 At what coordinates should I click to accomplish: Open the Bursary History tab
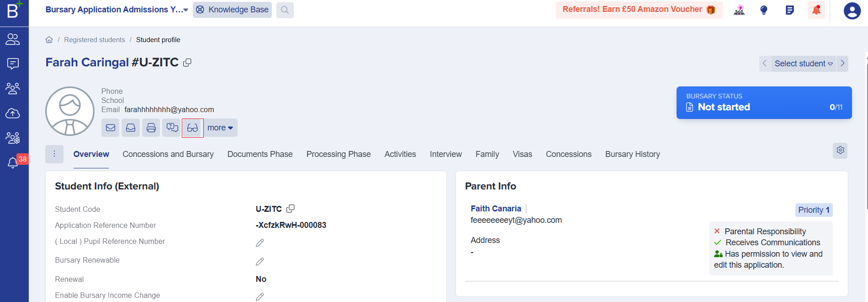(x=633, y=154)
